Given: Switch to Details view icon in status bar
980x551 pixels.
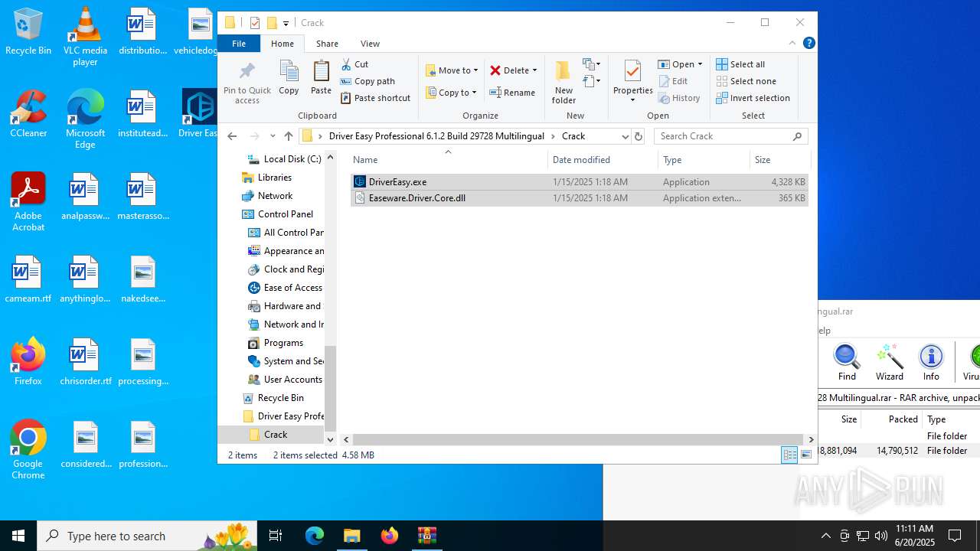Looking at the screenshot, I should (x=789, y=455).
